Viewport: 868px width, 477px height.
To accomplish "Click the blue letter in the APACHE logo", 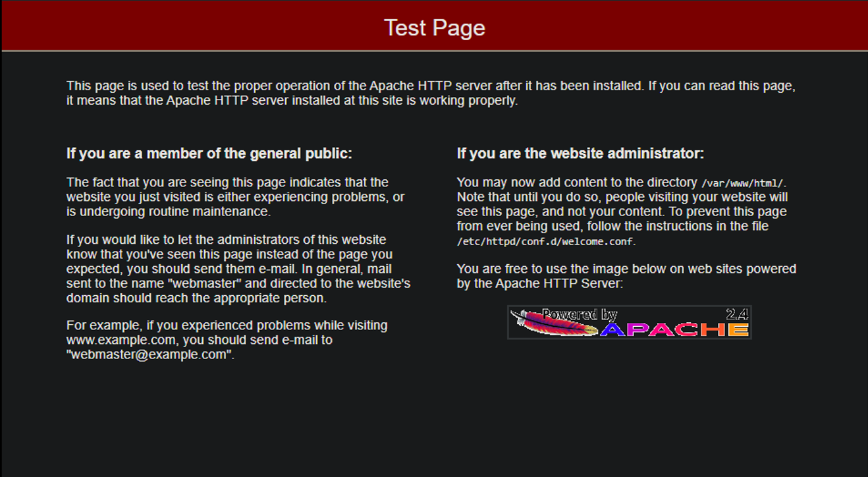I will [614, 330].
